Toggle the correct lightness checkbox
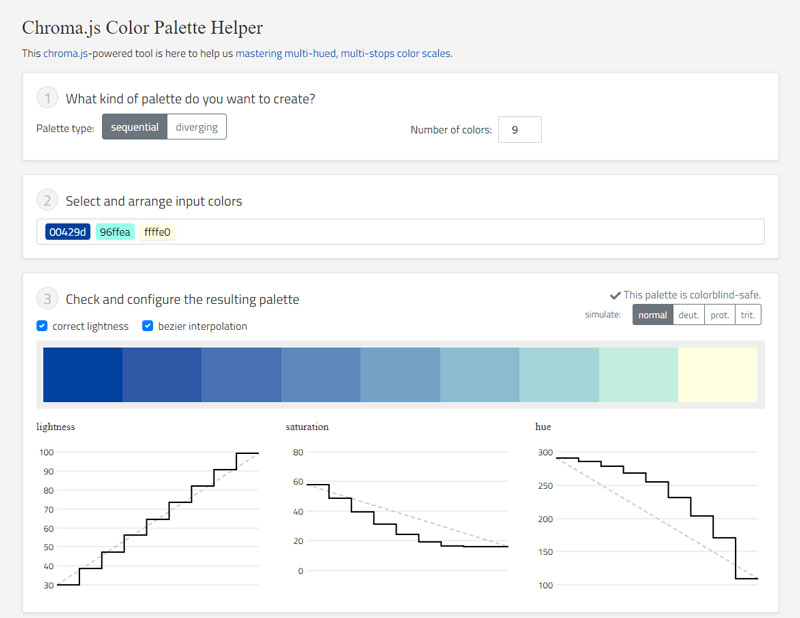800x618 pixels. tap(42, 326)
